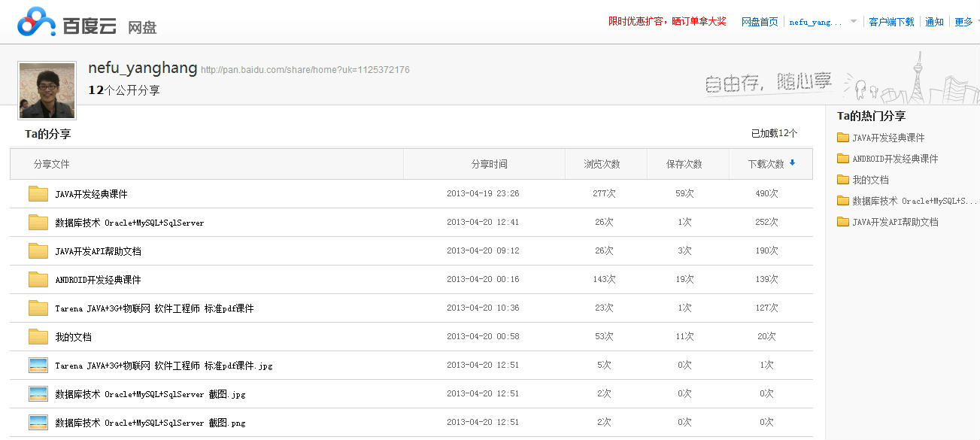Image resolution: width=980 pixels, height=440 pixels.
Task: Click sidebar link 数据库技术 Oracle+MySQL+S...
Action: point(915,201)
